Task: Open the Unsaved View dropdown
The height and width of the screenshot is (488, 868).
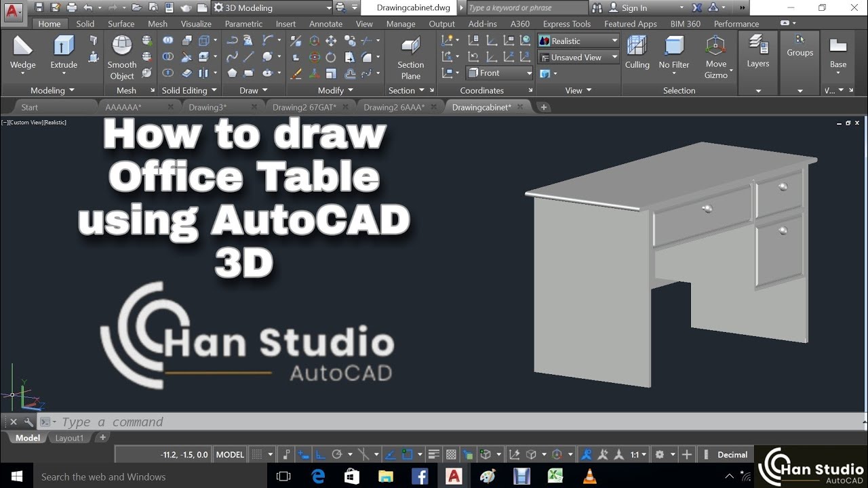Action: 578,57
